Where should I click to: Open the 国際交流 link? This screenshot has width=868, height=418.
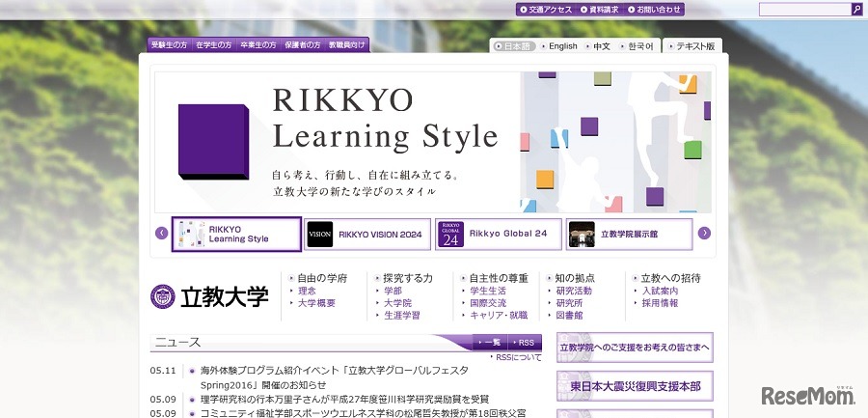coord(488,303)
